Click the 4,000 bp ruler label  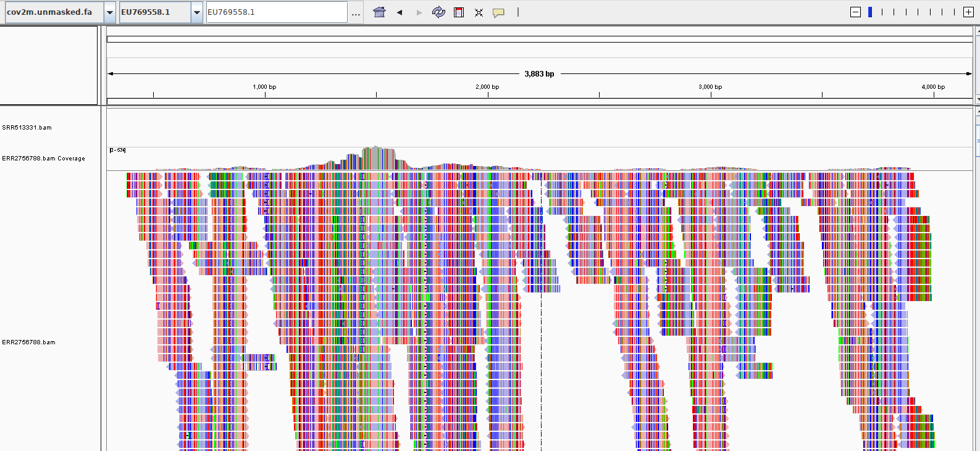933,87
